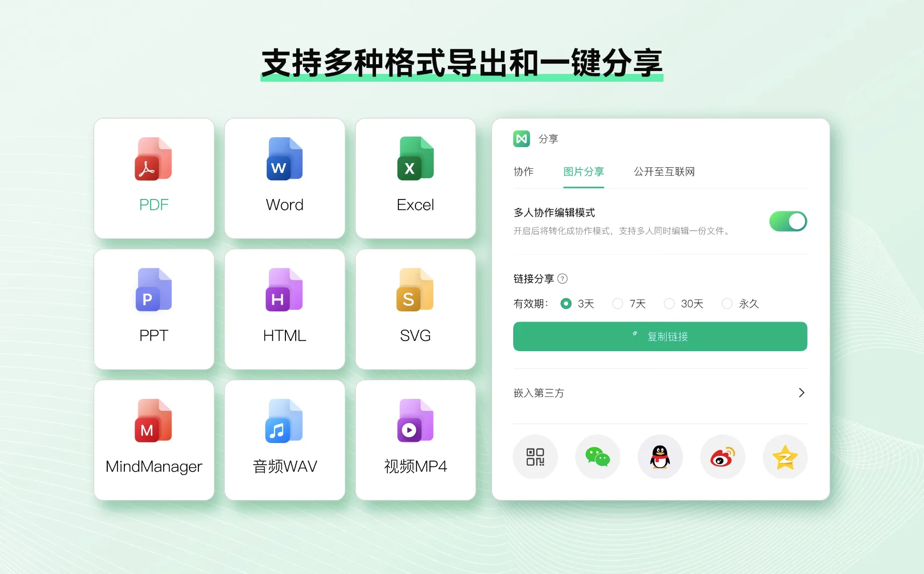Click the video MP4 play icon
The height and width of the screenshot is (574, 924).
tap(415, 421)
